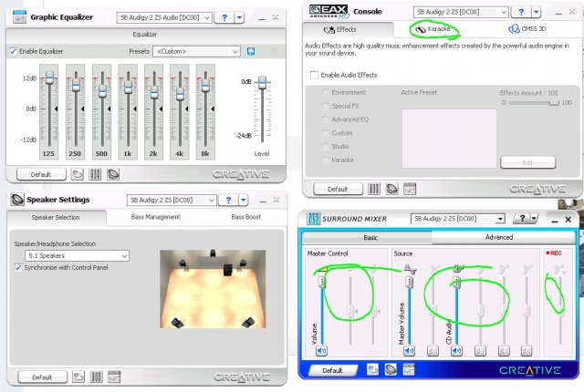Check the Enable Audio Effects checkbox
The width and height of the screenshot is (584, 392).
[315, 75]
